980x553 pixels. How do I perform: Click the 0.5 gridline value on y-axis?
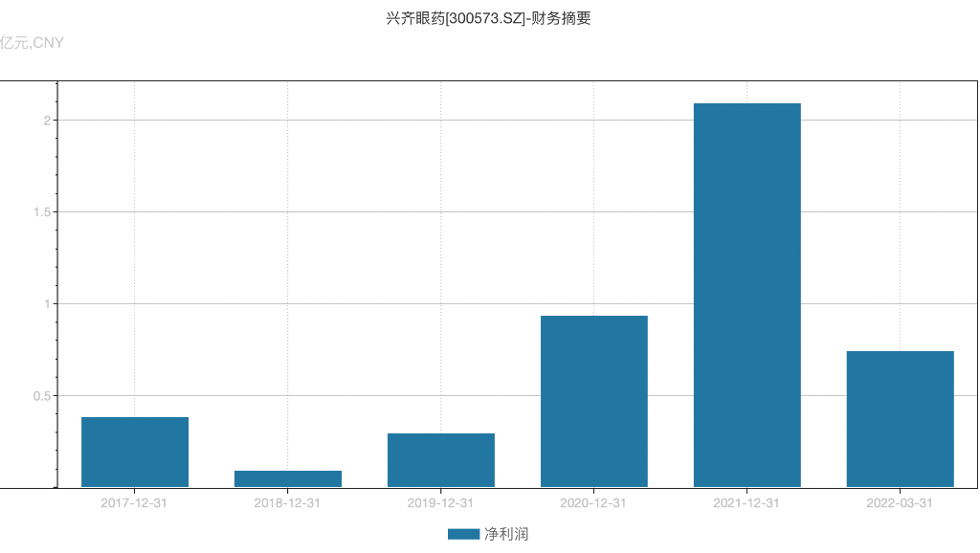(44, 393)
